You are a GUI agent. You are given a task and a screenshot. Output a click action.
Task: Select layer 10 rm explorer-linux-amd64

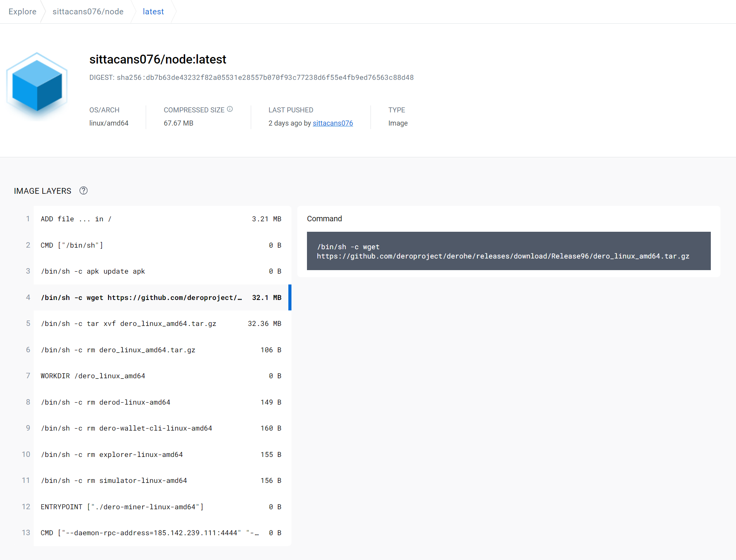(162, 455)
